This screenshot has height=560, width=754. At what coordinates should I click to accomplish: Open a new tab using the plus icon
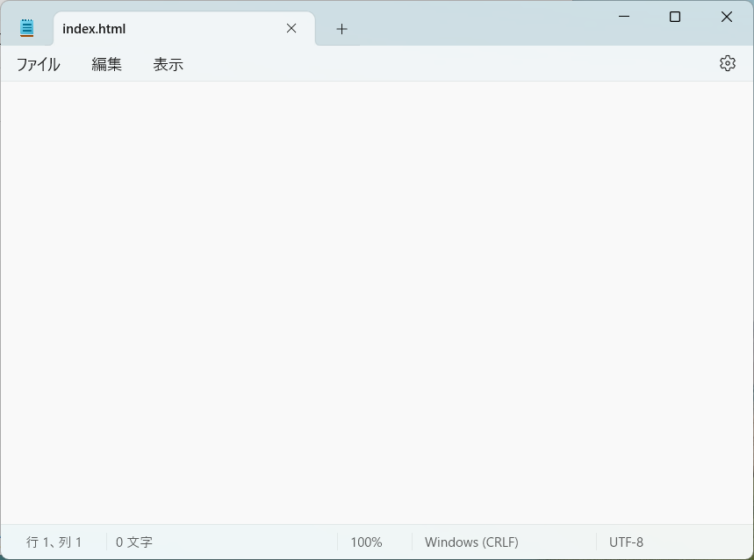pyautogui.click(x=341, y=28)
